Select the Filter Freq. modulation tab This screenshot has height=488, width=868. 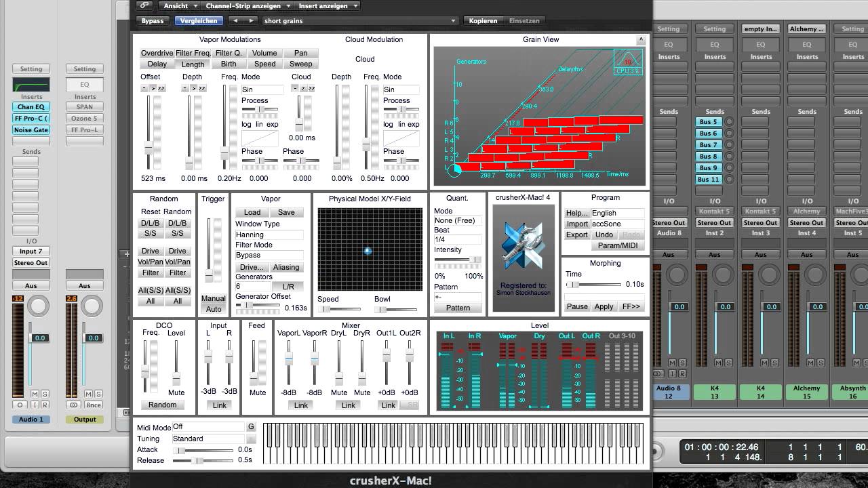pyautogui.click(x=193, y=53)
